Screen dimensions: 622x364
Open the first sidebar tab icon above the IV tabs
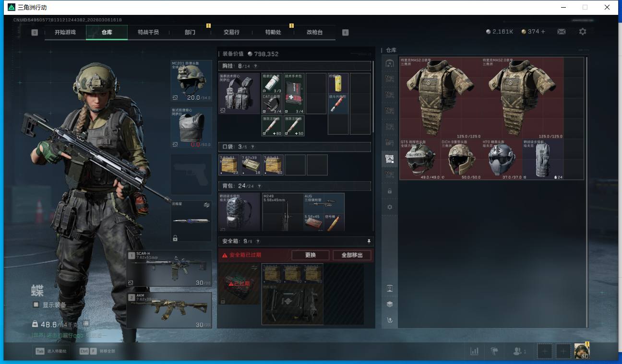tap(390, 63)
